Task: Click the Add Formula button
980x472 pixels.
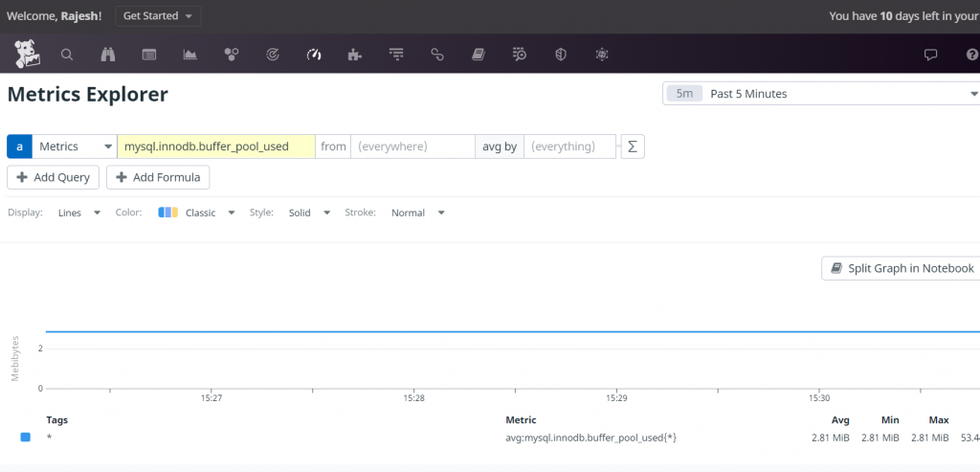Action: (158, 177)
